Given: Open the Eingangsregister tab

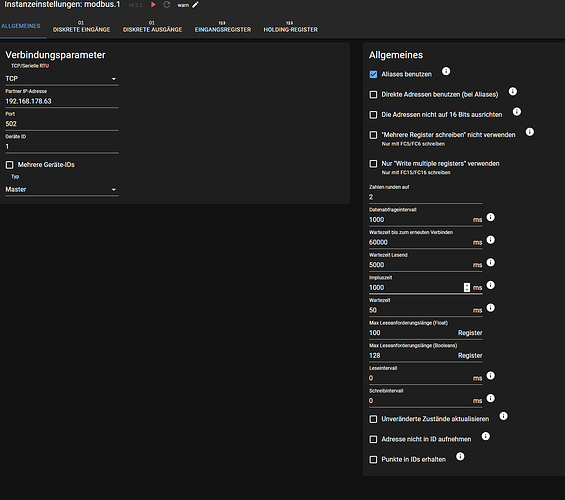Looking at the screenshot, I should tap(223, 27).
